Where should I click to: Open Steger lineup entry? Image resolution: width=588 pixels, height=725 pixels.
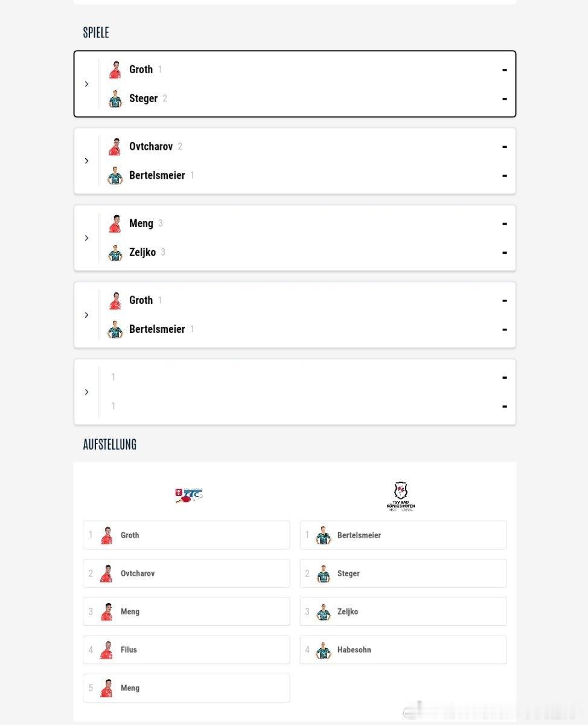(403, 573)
